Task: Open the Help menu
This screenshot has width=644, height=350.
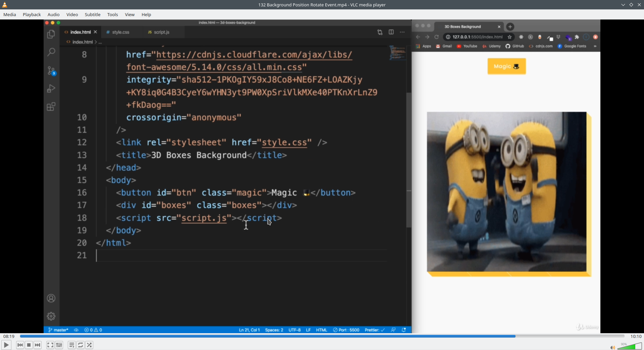Action: tap(146, 14)
